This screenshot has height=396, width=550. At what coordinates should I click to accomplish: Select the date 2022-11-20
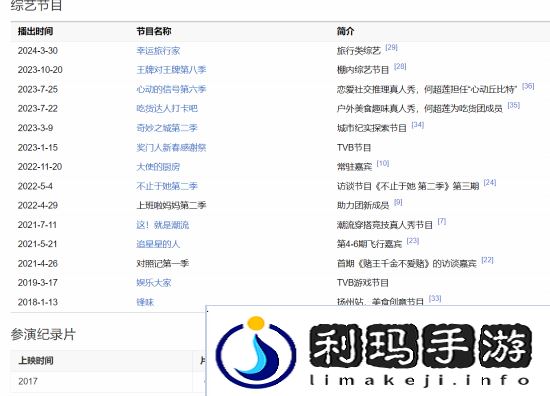(x=40, y=167)
